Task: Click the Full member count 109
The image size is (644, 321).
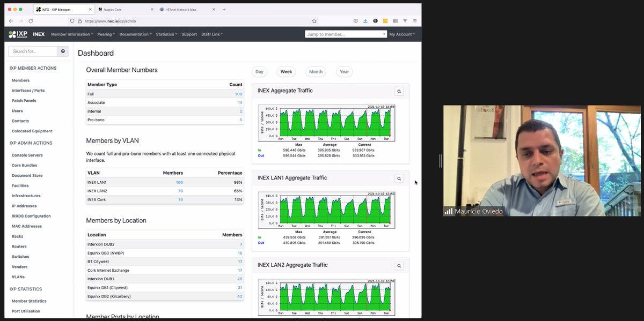Action: pyautogui.click(x=238, y=94)
